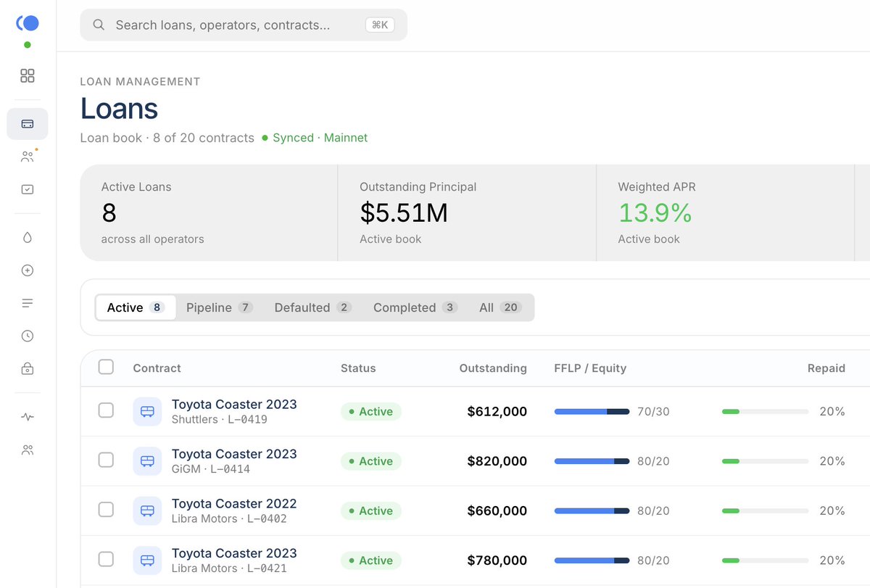This screenshot has width=870, height=588.
Task: Open Toyota Coaster 2023 GiGM contract link
Action: pos(234,454)
